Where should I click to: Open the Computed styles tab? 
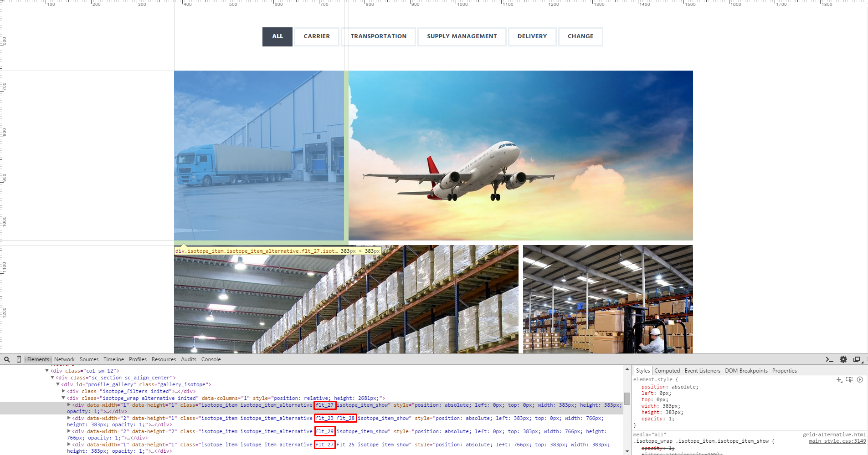(667, 371)
